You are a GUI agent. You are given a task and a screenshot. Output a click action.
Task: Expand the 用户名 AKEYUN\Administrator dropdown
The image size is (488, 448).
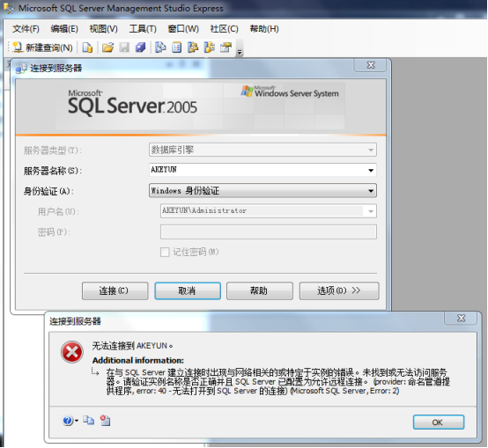(x=370, y=211)
